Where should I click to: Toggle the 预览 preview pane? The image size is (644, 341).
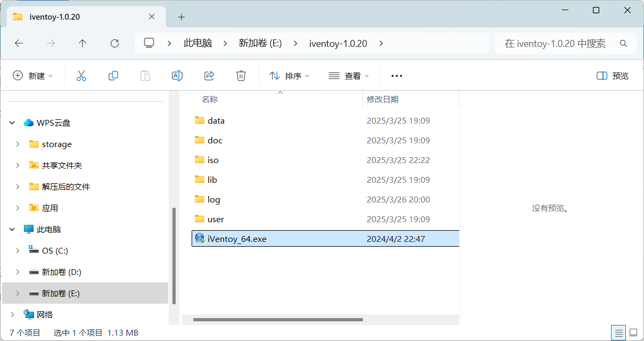[x=613, y=76]
